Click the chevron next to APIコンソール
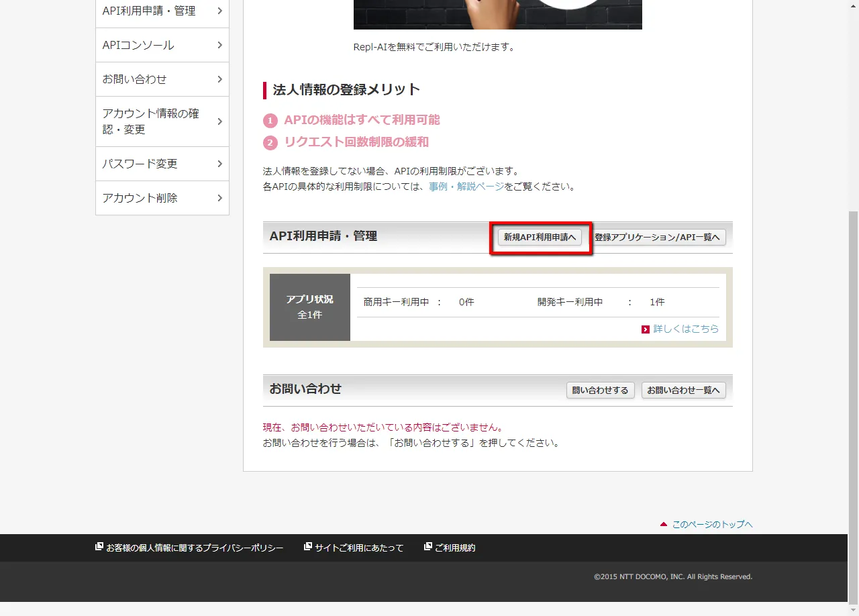The width and height of the screenshot is (859, 616). coord(219,45)
